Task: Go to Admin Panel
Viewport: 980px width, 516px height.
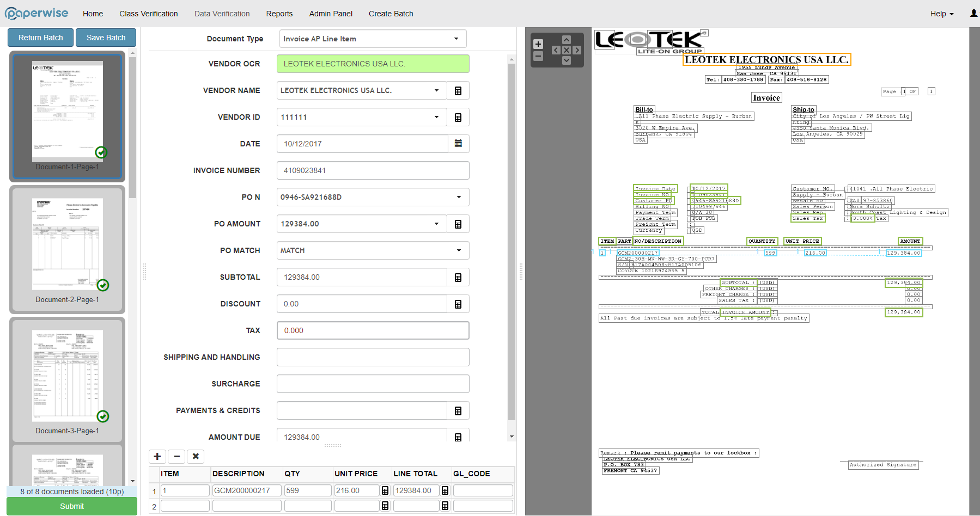Action: [331, 14]
